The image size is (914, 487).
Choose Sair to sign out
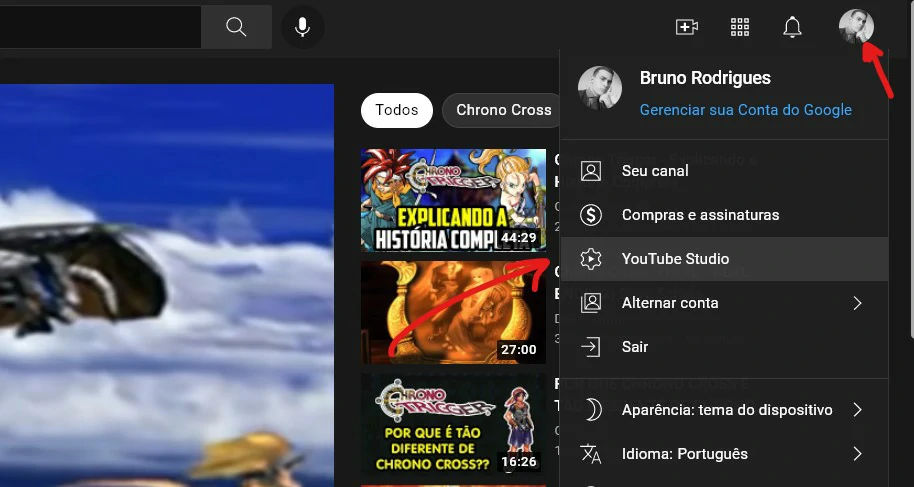pos(724,347)
